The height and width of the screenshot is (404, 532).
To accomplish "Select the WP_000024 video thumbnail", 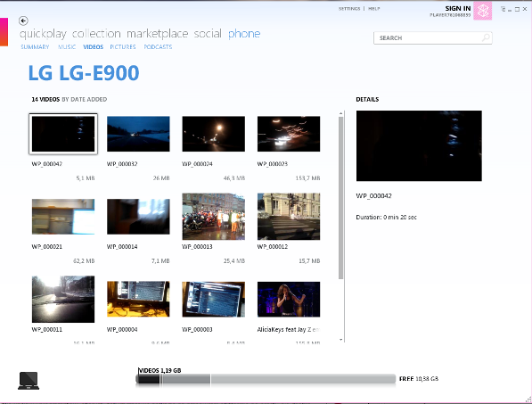I will click(x=213, y=134).
